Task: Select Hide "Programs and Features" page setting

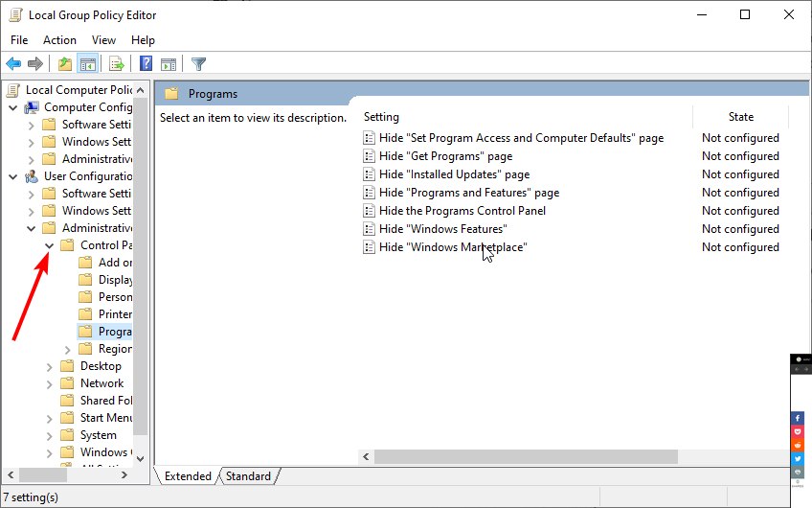Action: (x=468, y=193)
